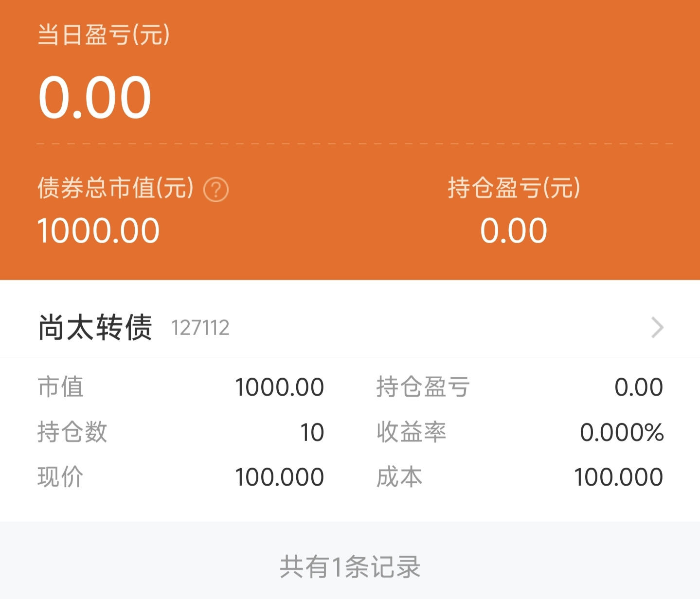Select bond code 127112

(200, 328)
